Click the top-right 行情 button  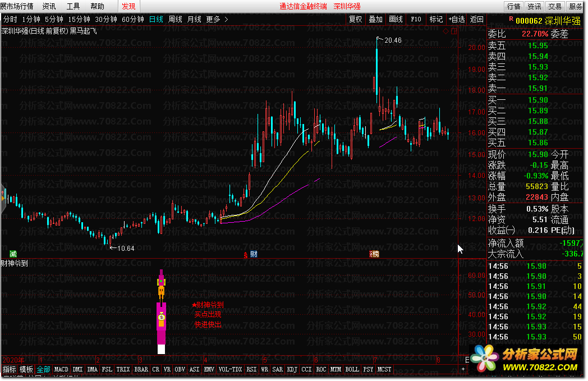pyautogui.click(x=514, y=6)
